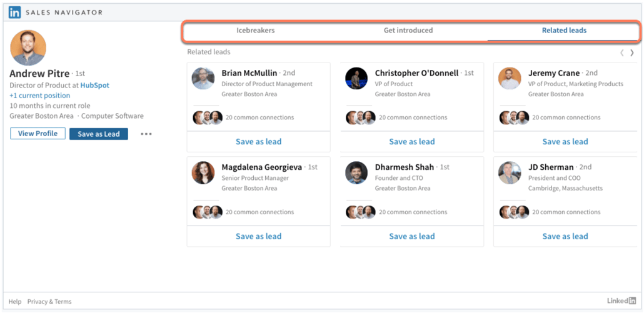Click JD Sherman's common connection avatars

coord(514,212)
